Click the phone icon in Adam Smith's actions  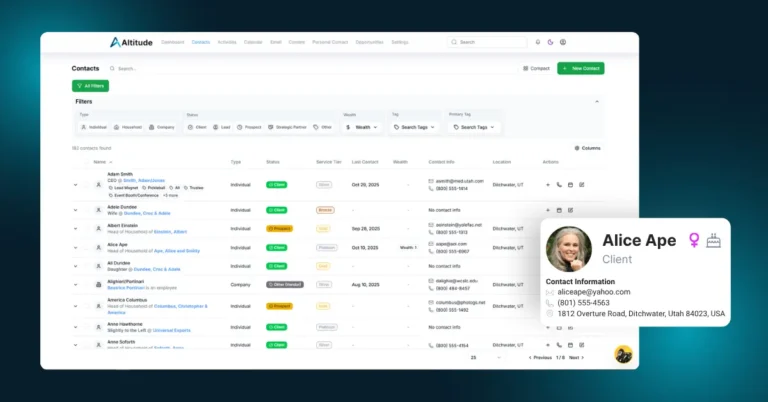click(559, 185)
